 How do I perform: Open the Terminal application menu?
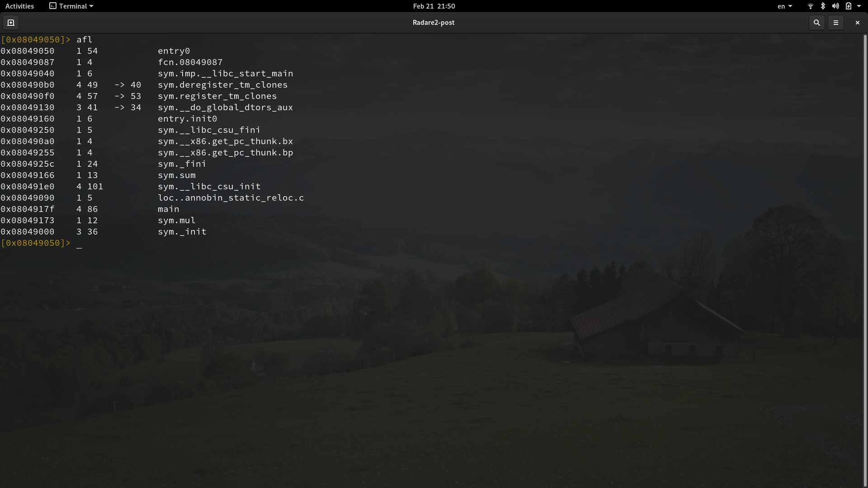pyautogui.click(x=71, y=6)
